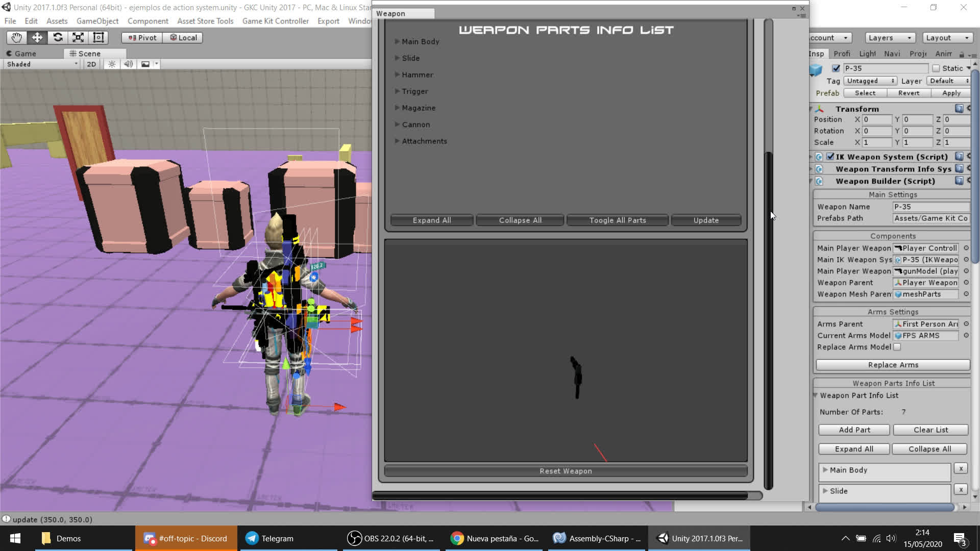Toggle 2D scene view mode

point(91,64)
